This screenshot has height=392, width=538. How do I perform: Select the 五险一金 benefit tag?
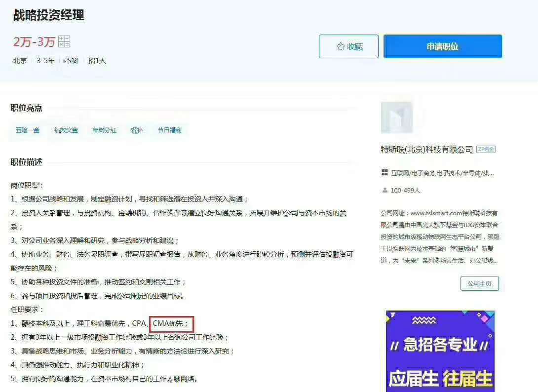[x=27, y=130]
